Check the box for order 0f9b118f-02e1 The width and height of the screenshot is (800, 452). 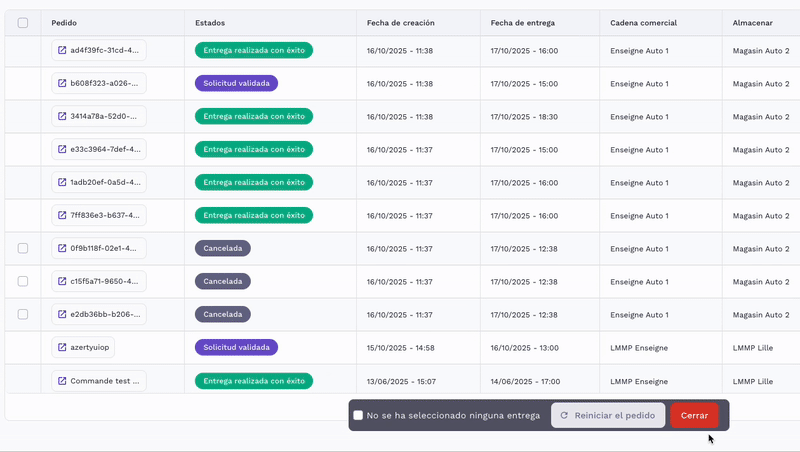click(23, 248)
